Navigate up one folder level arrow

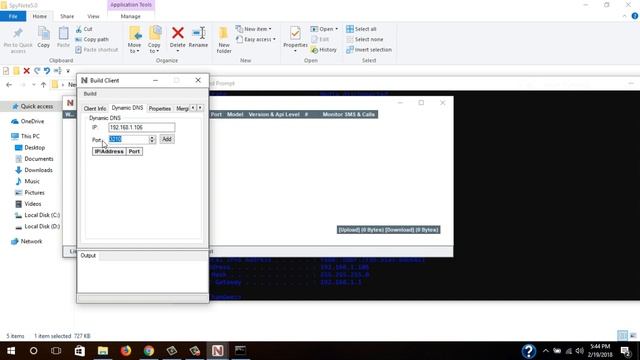click(x=43, y=85)
